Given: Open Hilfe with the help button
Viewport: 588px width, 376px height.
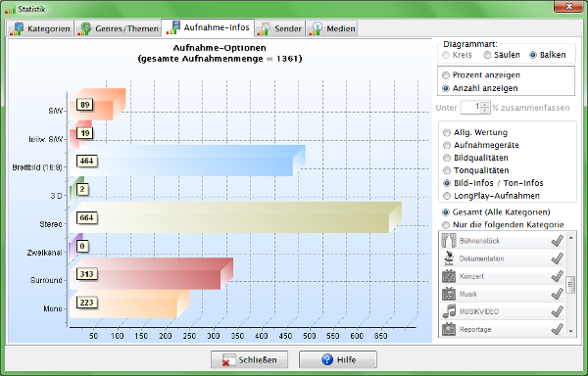Looking at the screenshot, I should click(x=338, y=360).
